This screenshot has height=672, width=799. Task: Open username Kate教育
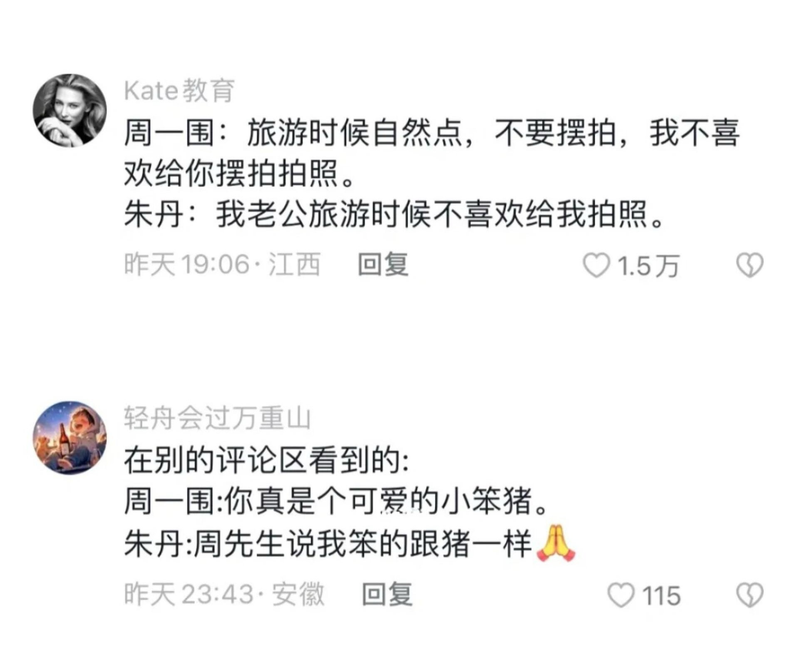[x=180, y=90]
